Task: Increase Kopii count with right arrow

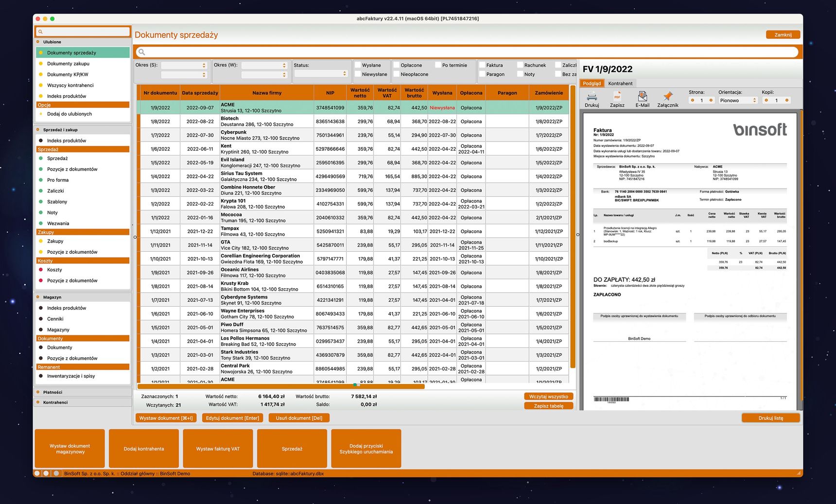Action: 787,100
